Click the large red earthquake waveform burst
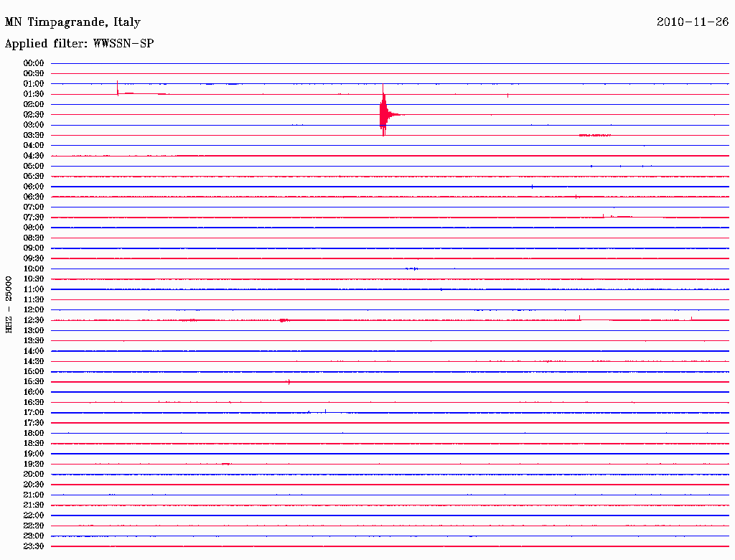 point(385,113)
